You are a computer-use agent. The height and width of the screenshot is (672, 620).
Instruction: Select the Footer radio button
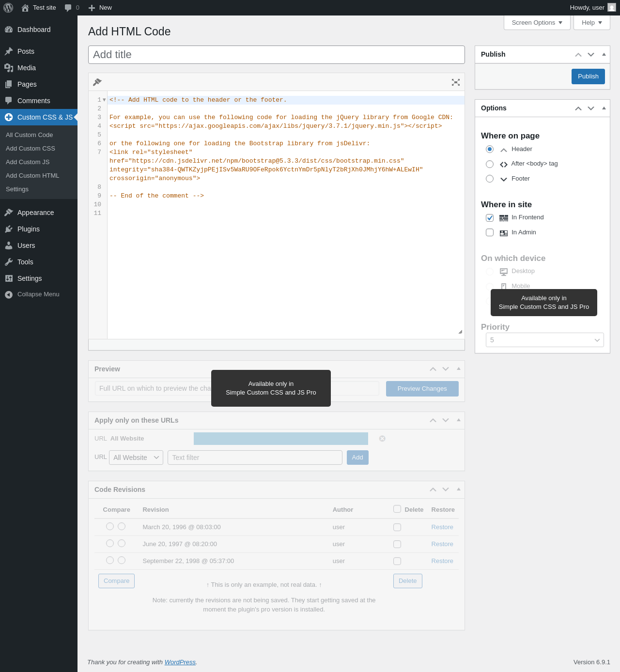click(490, 179)
